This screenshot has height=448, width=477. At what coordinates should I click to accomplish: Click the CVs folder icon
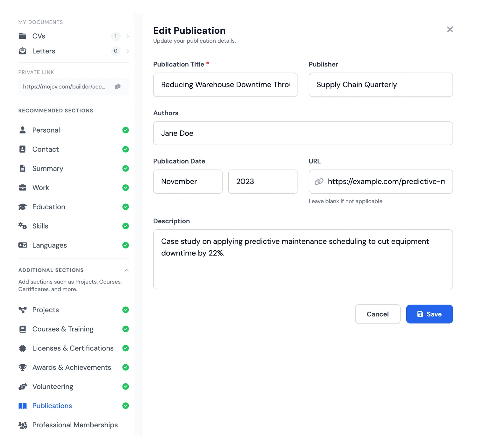click(x=23, y=36)
